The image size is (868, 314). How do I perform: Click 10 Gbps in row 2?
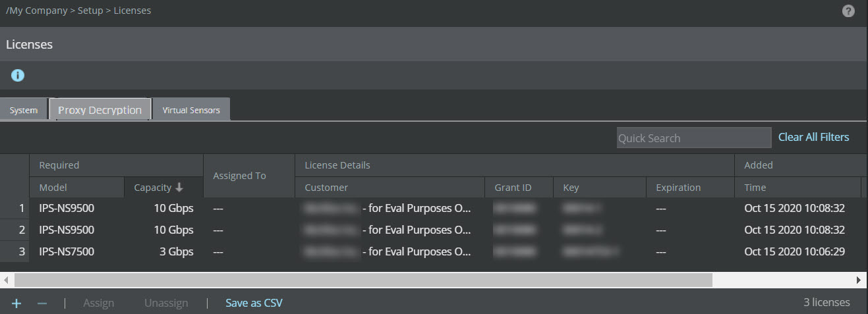point(174,230)
